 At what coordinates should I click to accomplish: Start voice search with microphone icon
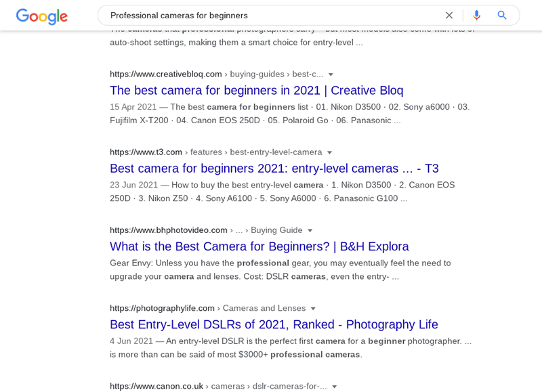[477, 15]
